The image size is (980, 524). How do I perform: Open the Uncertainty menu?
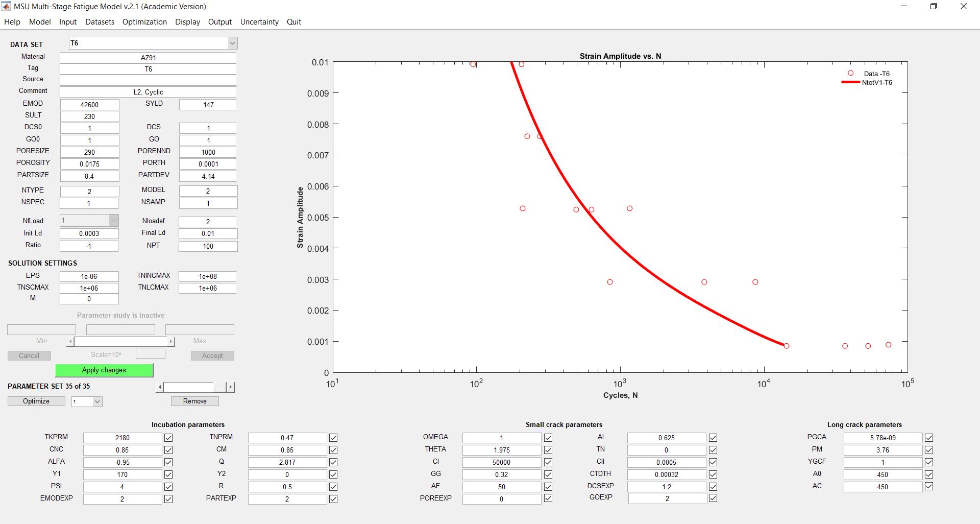pyautogui.click(x=259, y=22)
